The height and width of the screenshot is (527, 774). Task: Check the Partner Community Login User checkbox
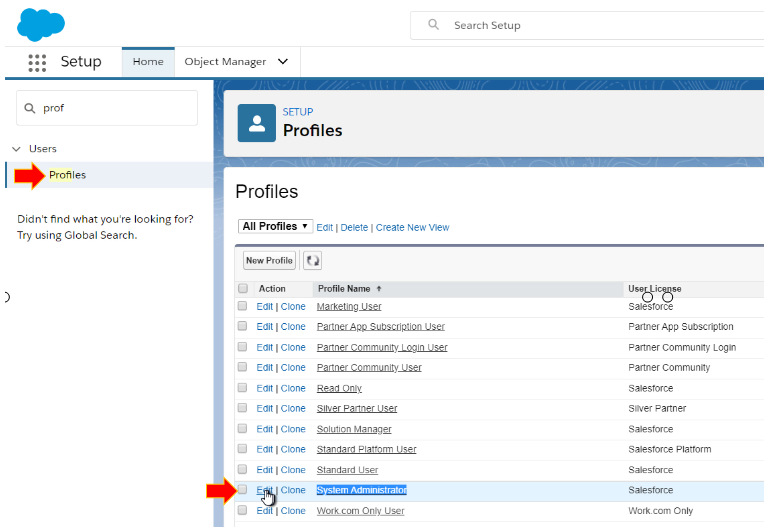coord(242,347)
